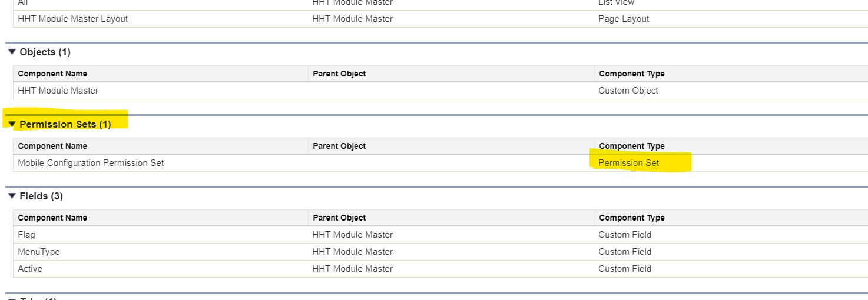Screen dimensions: 868x300
Task: Click Parent Object cell for Flag field
Action: [x=352, y=235]
